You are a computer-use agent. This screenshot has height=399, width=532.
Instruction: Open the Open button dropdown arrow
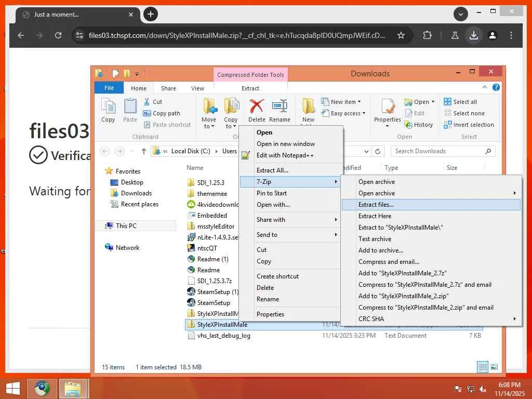tap(433, 102)
